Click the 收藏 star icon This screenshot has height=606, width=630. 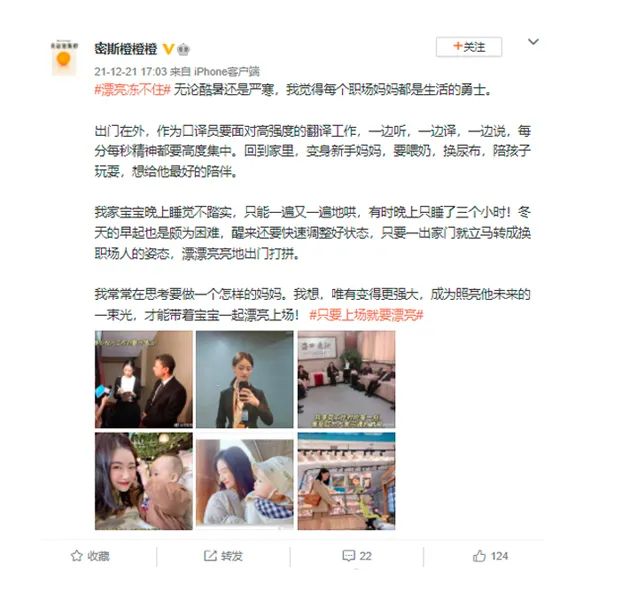pos(76,556)
